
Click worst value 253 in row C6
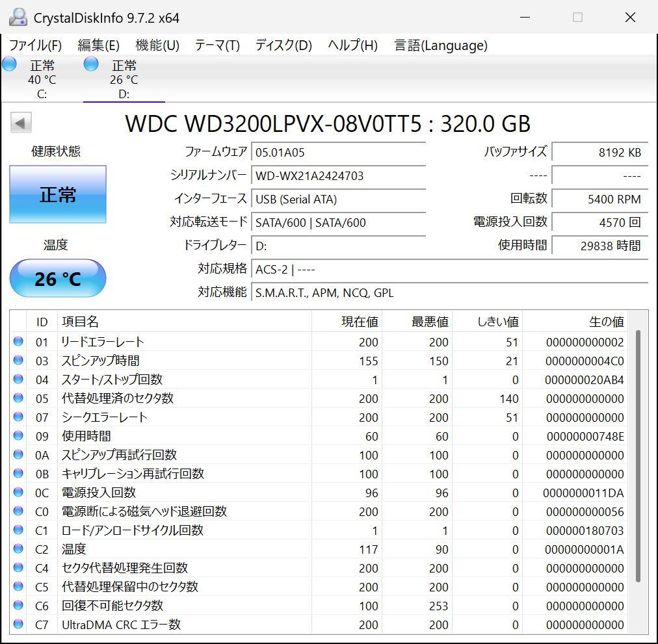pos(438,607)
